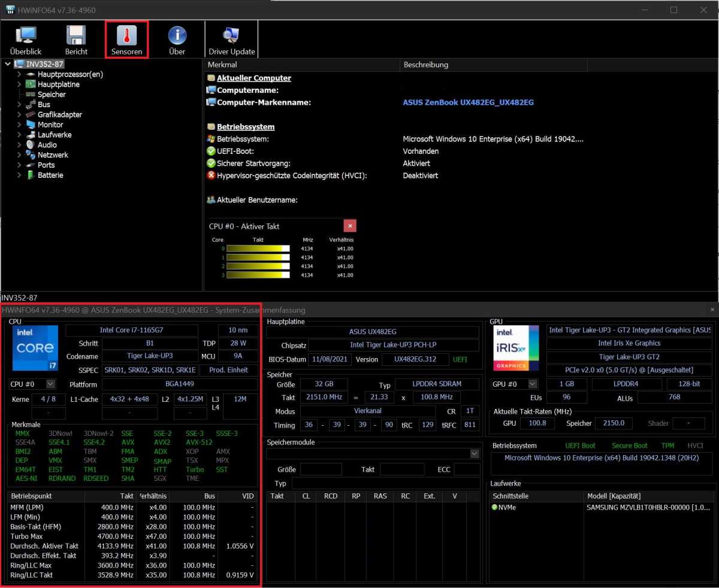Select the 'Turbo Max' operating point row

(x=134, y=536)
